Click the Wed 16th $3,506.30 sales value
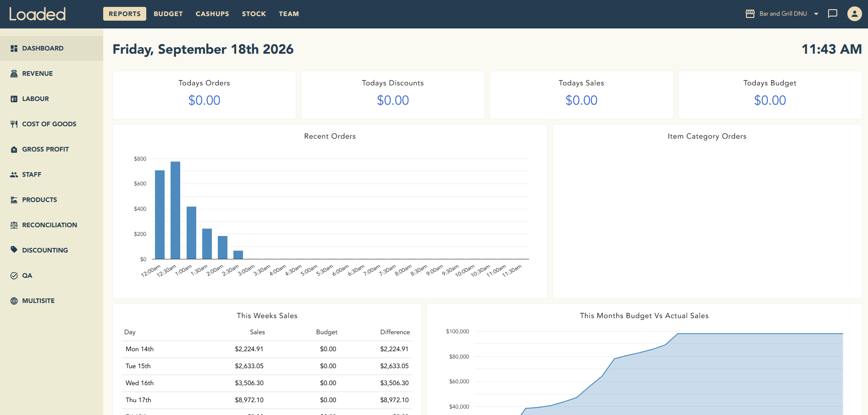 tap(249, 383)
